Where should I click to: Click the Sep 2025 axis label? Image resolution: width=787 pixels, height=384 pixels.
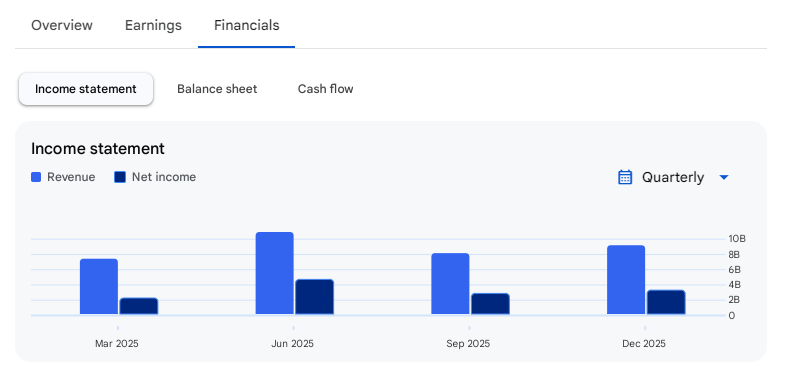[x=468, y=344]
